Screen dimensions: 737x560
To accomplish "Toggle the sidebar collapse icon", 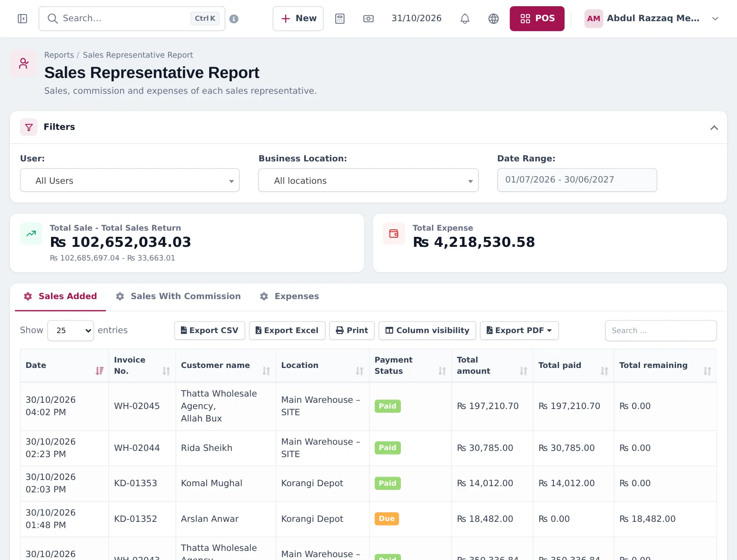I will tap(22, 19).
